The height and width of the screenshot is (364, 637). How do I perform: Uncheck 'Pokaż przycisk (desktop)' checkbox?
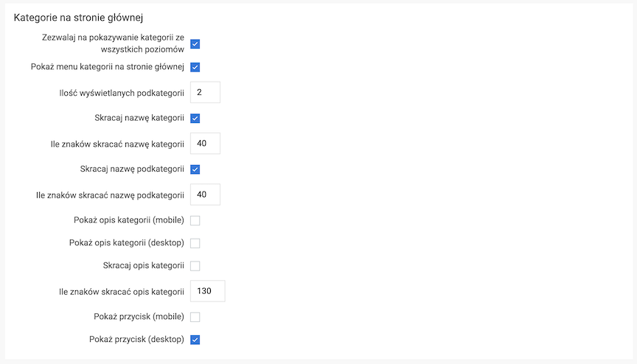pyautogui.click(x=195, y=340)
